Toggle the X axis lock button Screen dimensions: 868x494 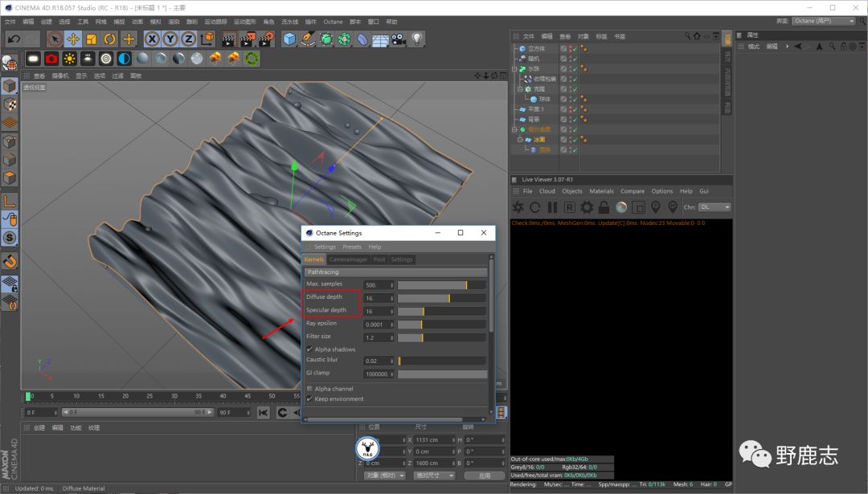click(152, 39)
